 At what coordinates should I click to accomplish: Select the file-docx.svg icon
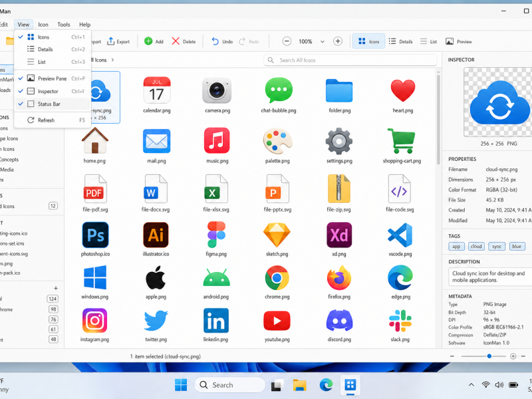coord(156,194)
